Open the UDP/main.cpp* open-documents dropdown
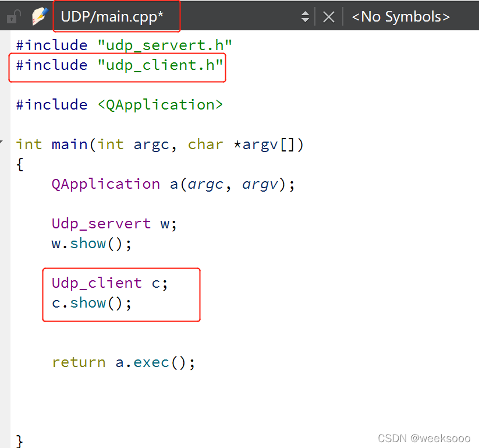The height and width of the screenshot is (448, 479). pos(112,16)
